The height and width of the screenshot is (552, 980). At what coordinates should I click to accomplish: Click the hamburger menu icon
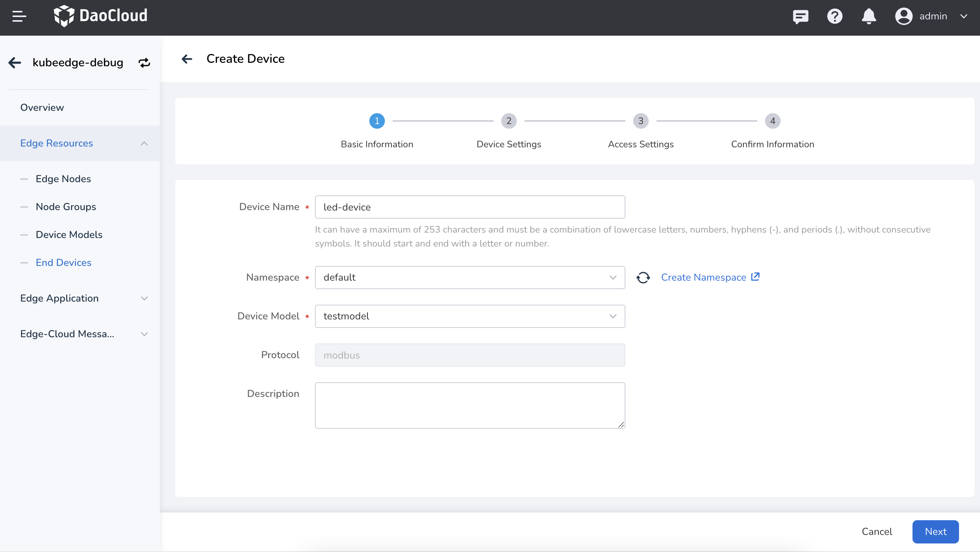19,16
